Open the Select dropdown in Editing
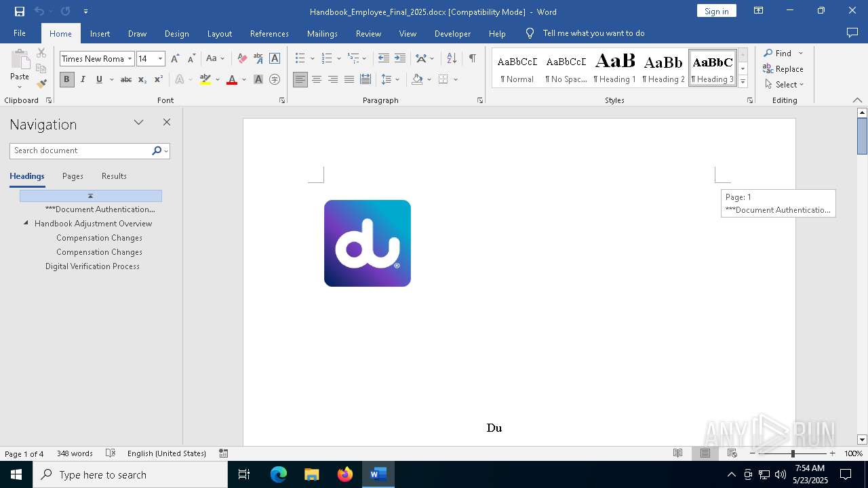This screenshot has width=868, height=488. pos(784,85)
